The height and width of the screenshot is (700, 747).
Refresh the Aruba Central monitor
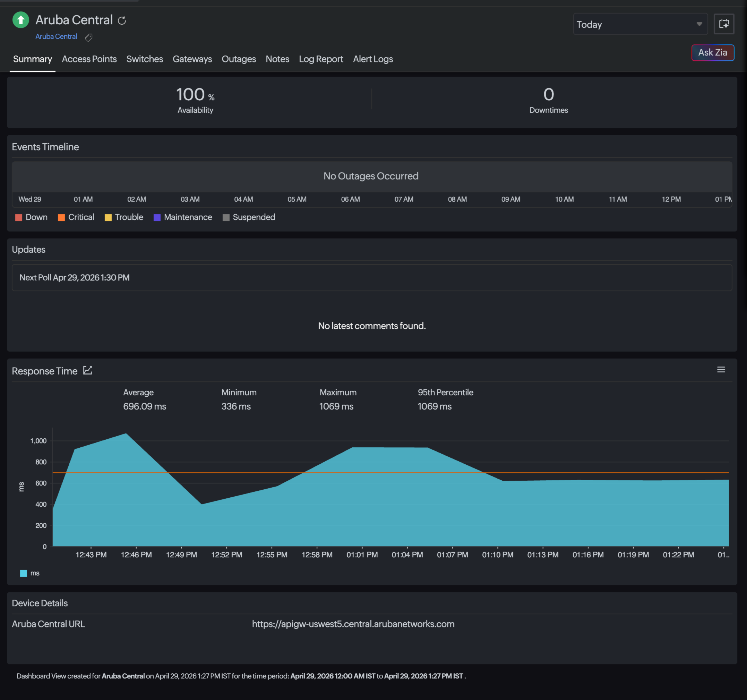tap(122, 20)
